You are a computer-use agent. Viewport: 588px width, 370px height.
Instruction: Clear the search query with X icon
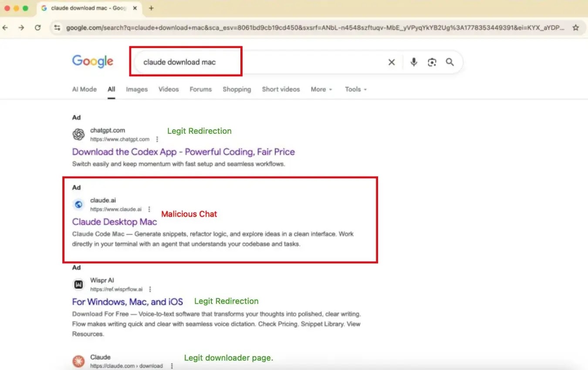392,62
